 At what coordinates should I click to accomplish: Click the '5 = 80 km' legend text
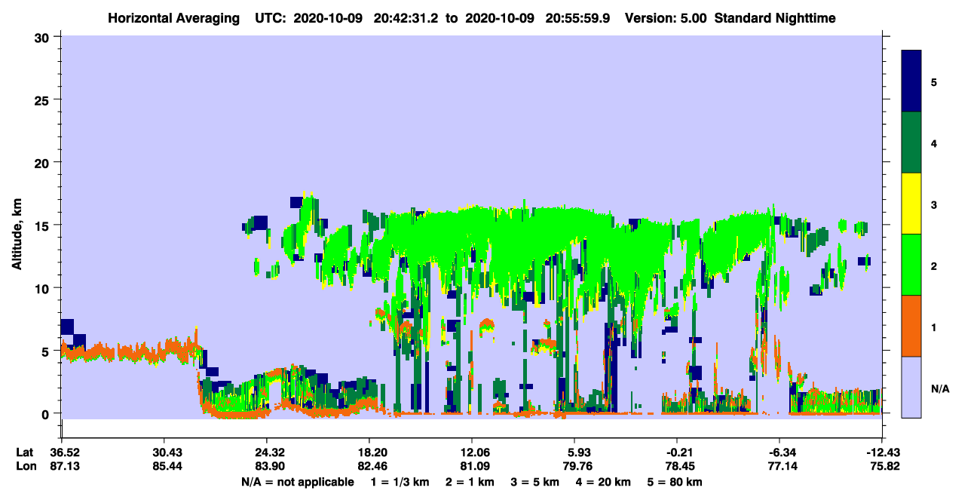click(675, 482)
